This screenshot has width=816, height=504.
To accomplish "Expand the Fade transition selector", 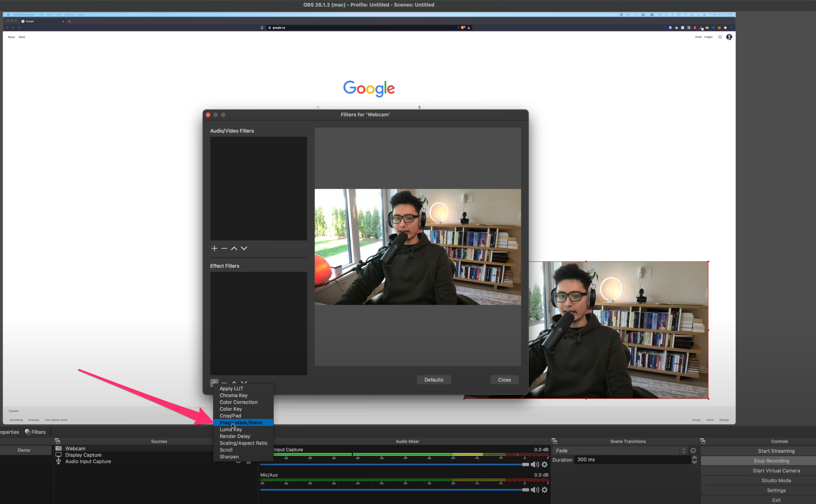I will tap(683, 450).
